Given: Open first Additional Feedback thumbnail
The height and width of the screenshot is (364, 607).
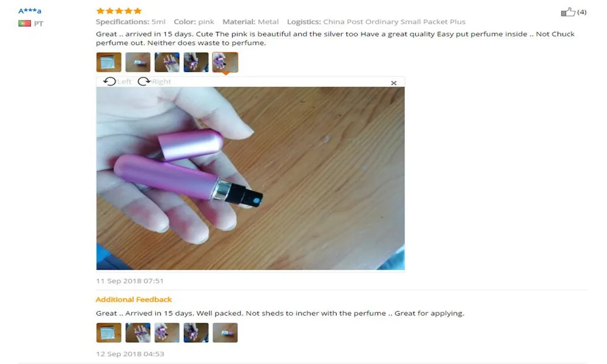Looking at the screenshot, I should [x=109, y=332].
